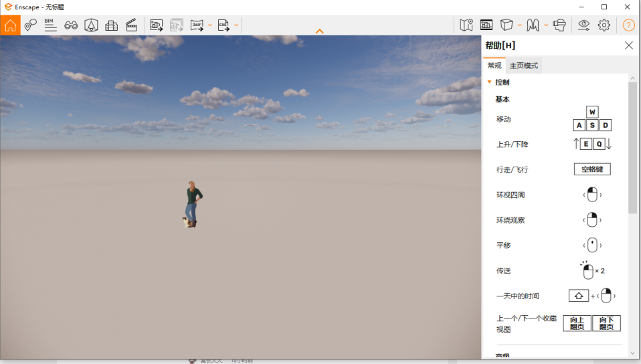641x364 pixels.
Task: Select the 移动 label
Action: 504,119
